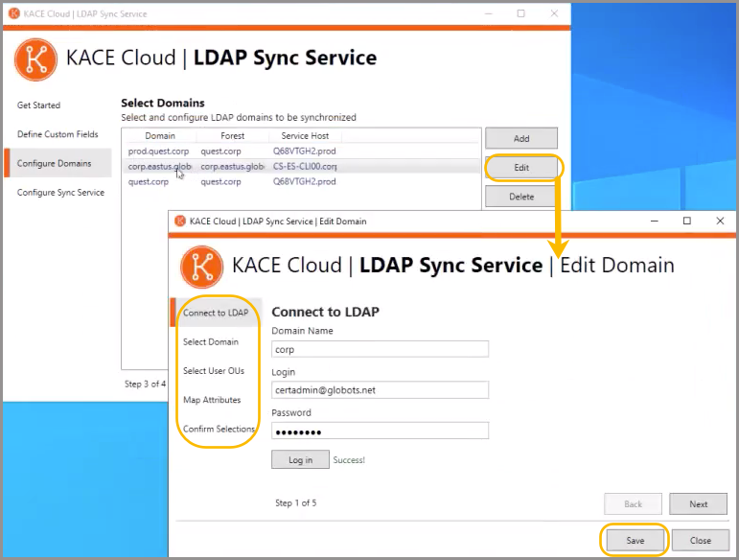Click the KACE logo in Edit Domain dialog
The height and width of the screenshot is (560, 739).
click(x=200, y=266)
